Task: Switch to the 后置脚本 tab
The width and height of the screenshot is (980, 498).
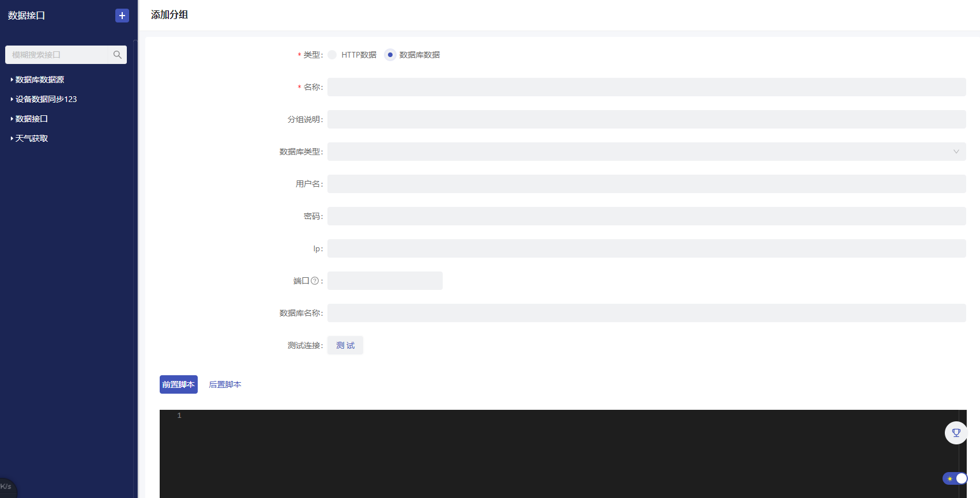Action: point(225,384)
